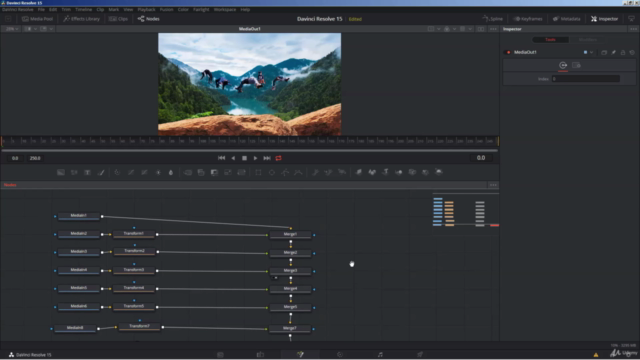Toggle the Inspector panel
This screenshot has width=640, height=360.
[604, 19]
